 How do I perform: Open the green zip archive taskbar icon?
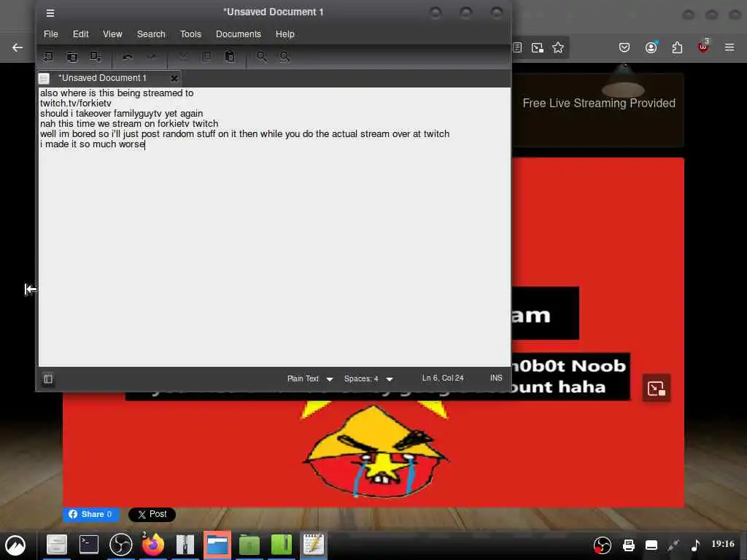(281, 545)
